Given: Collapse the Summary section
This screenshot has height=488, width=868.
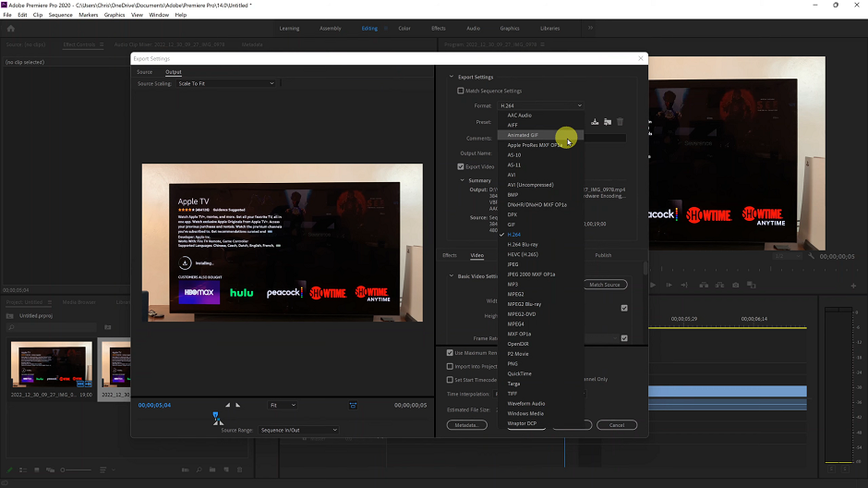Looking at the screenshot, I should pyautogui.click(x=463, y=180).
